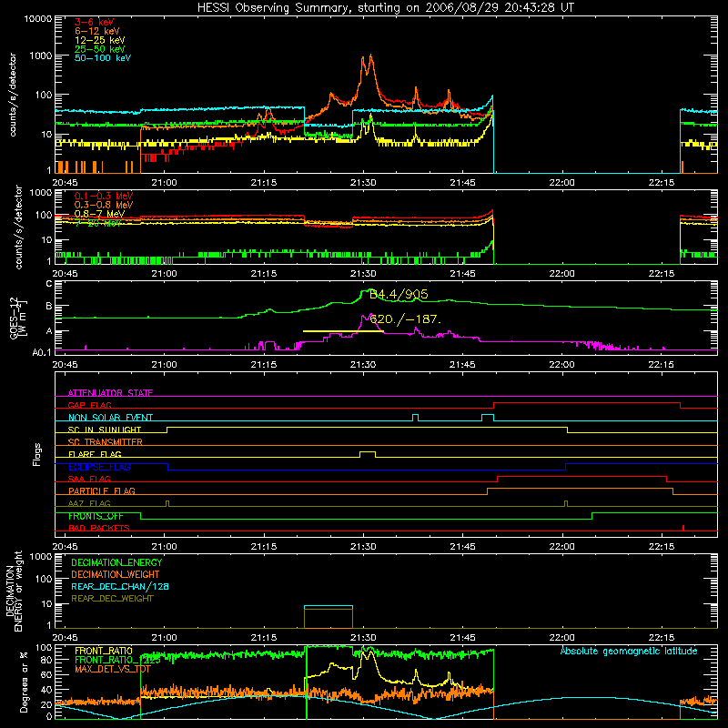Select the cyan 50-100 keV legend label
The height and width of the screenshot is (728, 728).
pos(103,57)
